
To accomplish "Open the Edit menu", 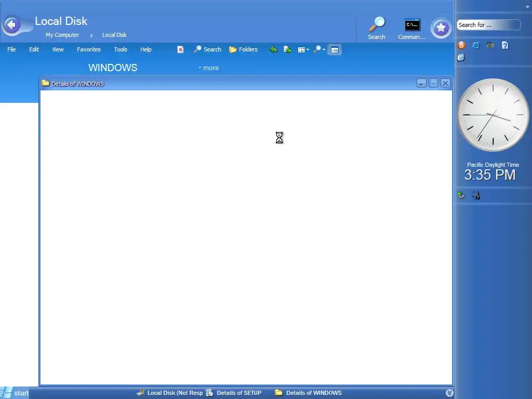I will click(34, 49).
